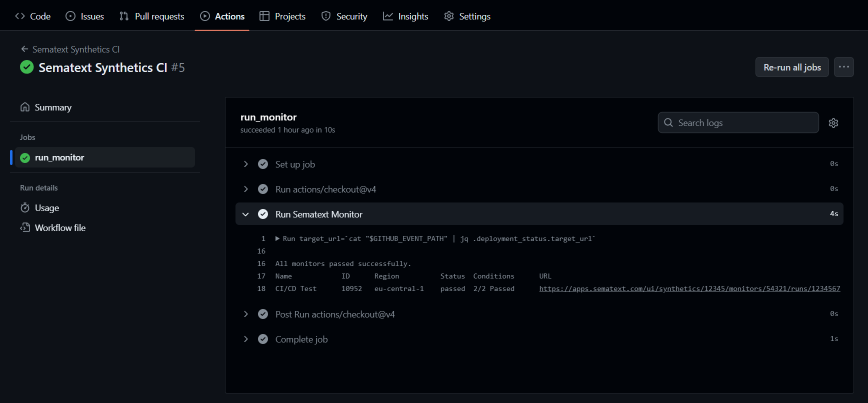
Task: Click the Workflow file code icon
Action: pyautogui.click(x=25, y=227)
